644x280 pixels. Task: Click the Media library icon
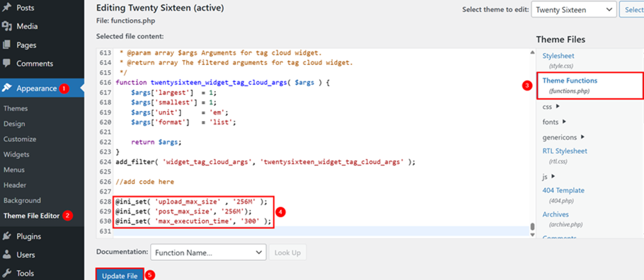[x=6, y=26]
